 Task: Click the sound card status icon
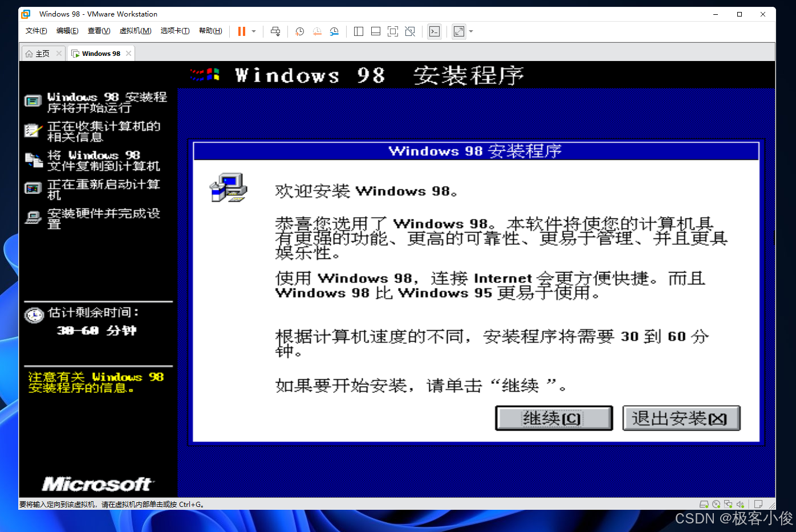(x=740, y=504)
